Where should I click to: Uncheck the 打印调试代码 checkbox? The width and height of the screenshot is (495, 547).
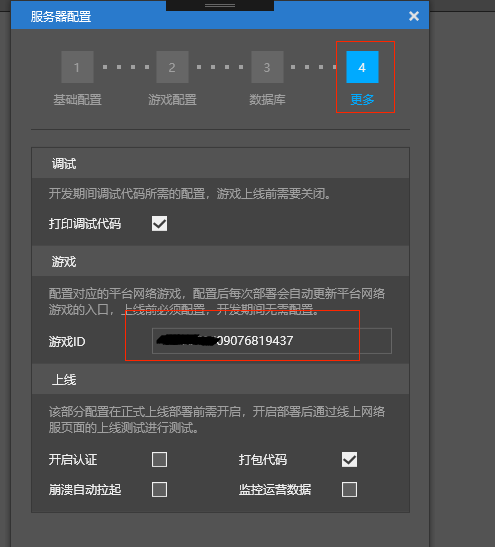pos(159,224)
